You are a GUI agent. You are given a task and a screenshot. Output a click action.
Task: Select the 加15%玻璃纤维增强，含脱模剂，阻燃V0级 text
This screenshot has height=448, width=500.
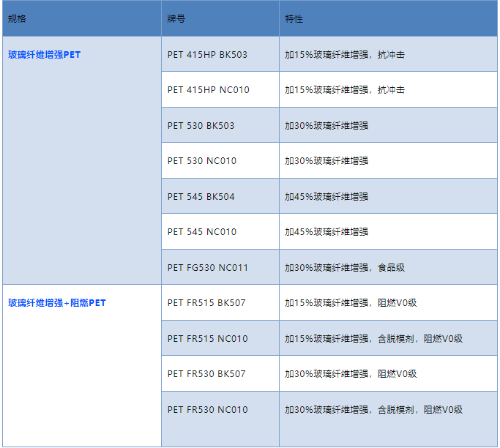click(x=373, y=339)
